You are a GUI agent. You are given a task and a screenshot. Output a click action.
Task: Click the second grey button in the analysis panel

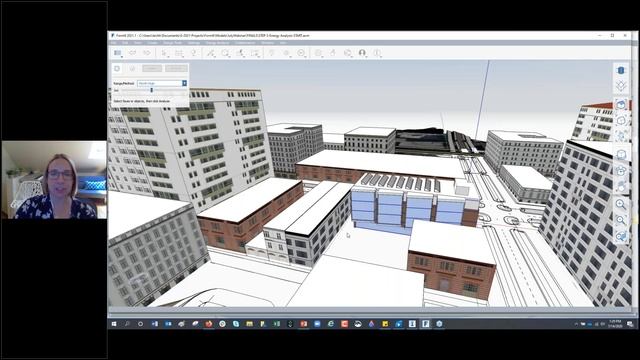coord(176,69)
